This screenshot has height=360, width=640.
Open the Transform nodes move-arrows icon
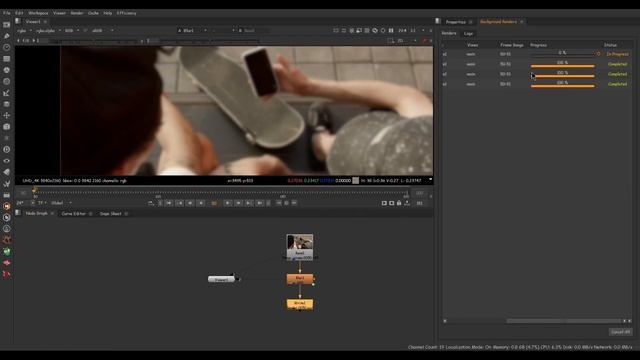pyautogui.click(x=7, y=116)
